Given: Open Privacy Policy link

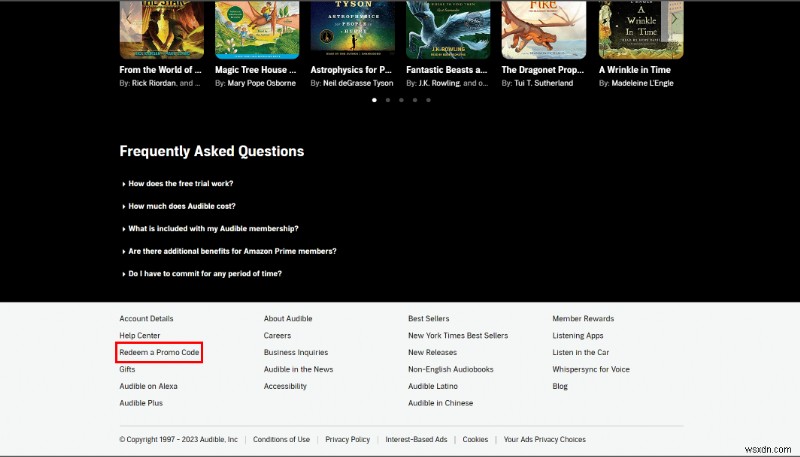Looking at the screenshot, I should [x=347, y=439].
